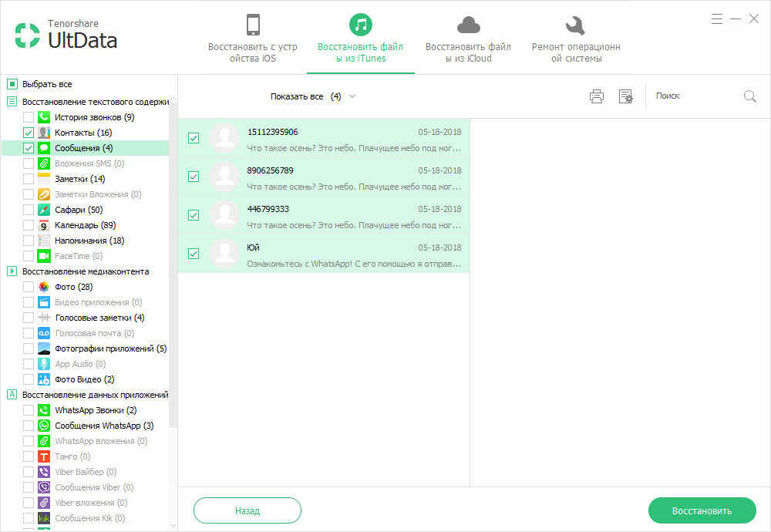The height and width of the screenshot is (532, 771).
Task: Collapse Восстановление медиаконтента section
Action: [12, 271]
